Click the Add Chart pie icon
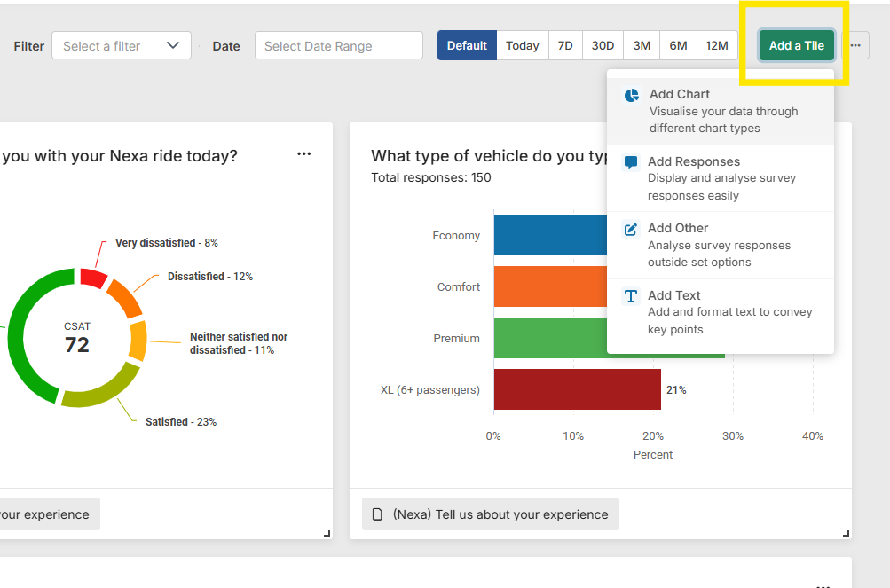890x588 pixels. click(x=631, y=95)
